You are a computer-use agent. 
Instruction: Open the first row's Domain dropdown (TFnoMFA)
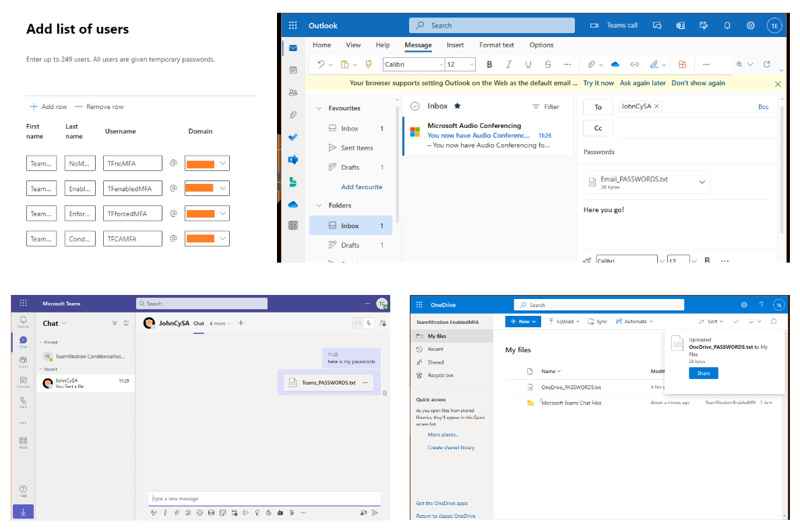click(207, 164)
